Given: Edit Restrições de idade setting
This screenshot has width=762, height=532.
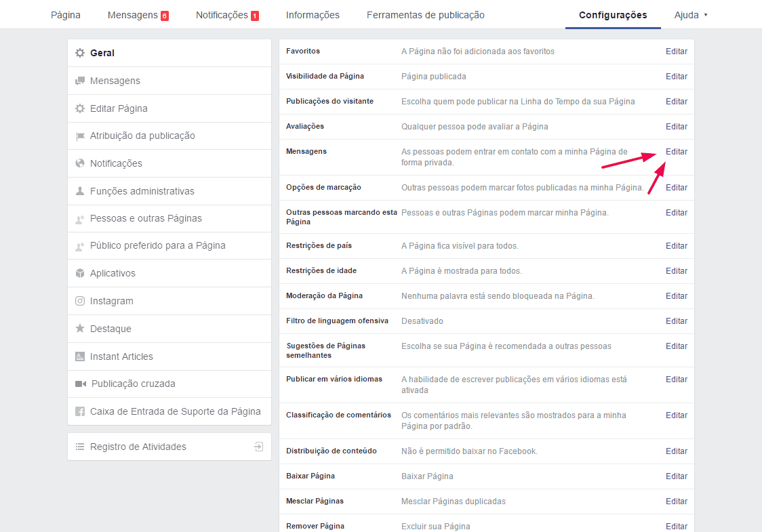Looking at the screenshot, I should [677, 270].
